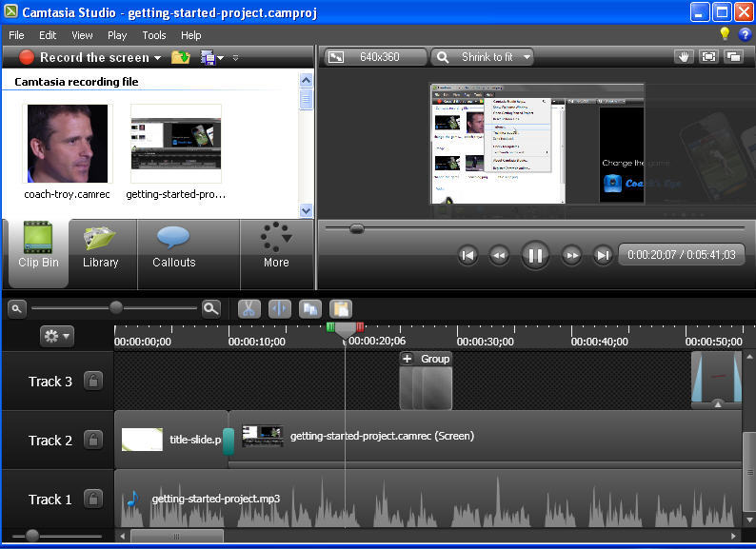Open the Edit menu
The width and height of the screenshot is (756, 549).
pyautogui.click(x=48, y=35)
